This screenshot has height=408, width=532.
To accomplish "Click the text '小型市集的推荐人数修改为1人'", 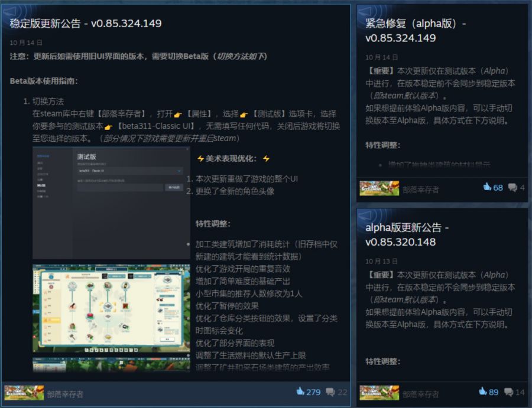I will pos(249,293).
